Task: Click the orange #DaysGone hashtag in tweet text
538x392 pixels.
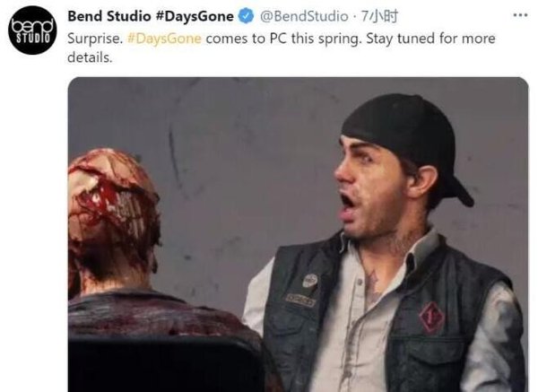Action: click(x=164, y=39)
